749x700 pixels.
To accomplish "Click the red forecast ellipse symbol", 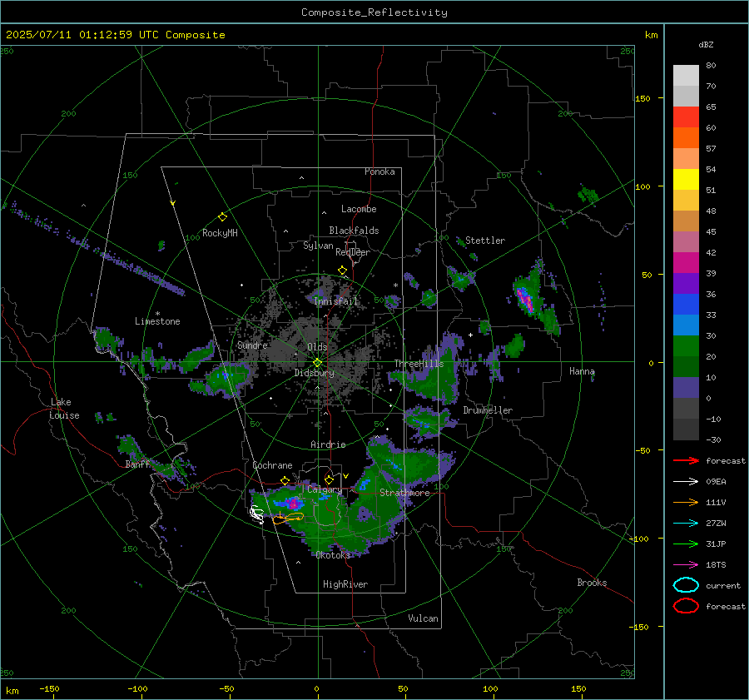I will pyautogui.click(x=686, y=606).
